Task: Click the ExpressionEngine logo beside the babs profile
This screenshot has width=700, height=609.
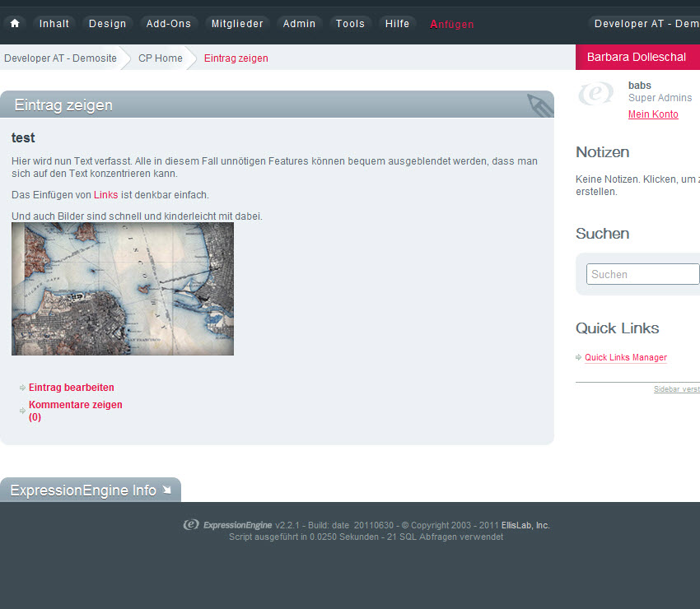Action: tap(595, 94)
